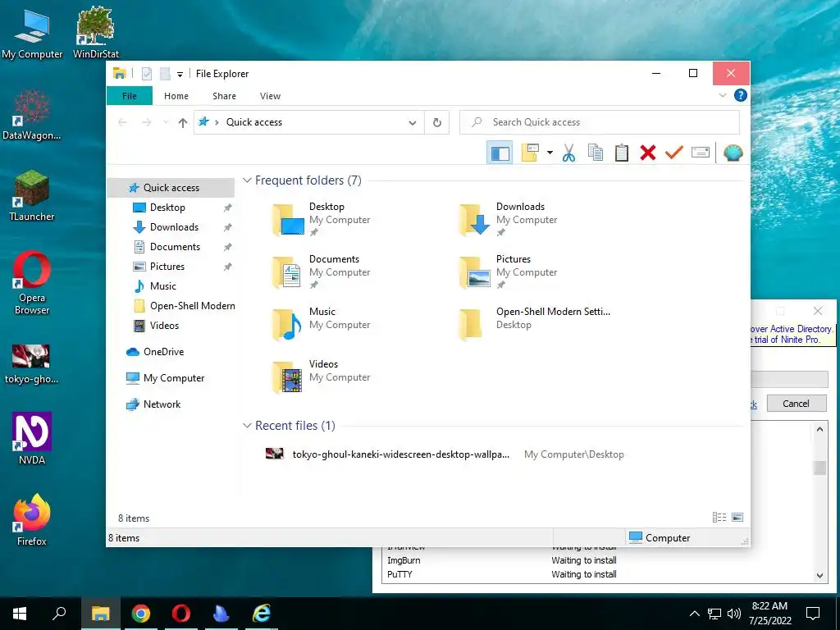Select the Desktop folder in Frequent folders
Image resolution: width=840 pixels, height=630 pixels.
pyautogui.click(x=322, y=220)
